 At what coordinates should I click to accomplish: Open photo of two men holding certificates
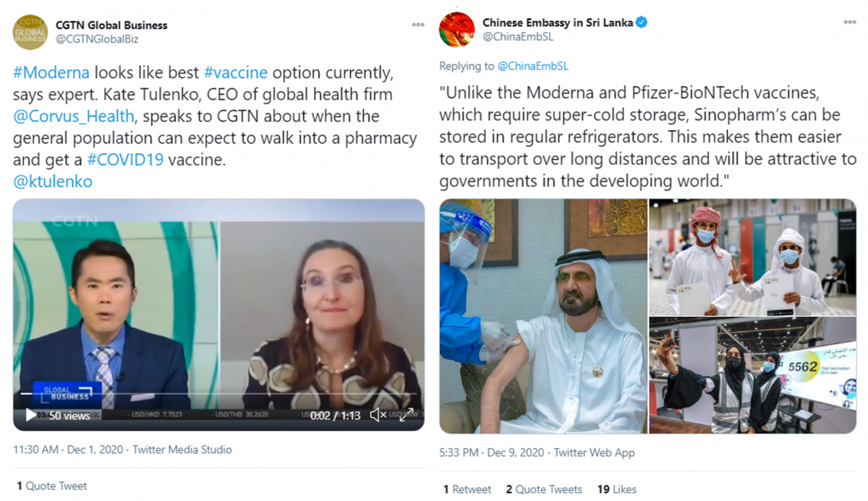752,257
